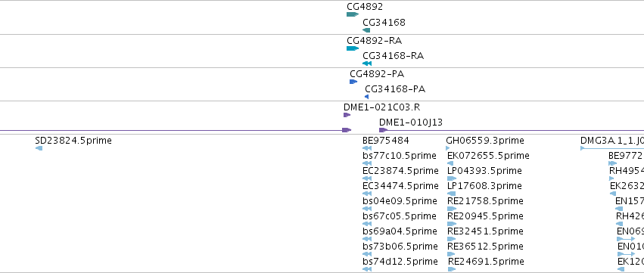This screenshot has height=273, width=644.
Task: Select the bs04e09.5prime EST label
Action: click(x=400, y=201)
